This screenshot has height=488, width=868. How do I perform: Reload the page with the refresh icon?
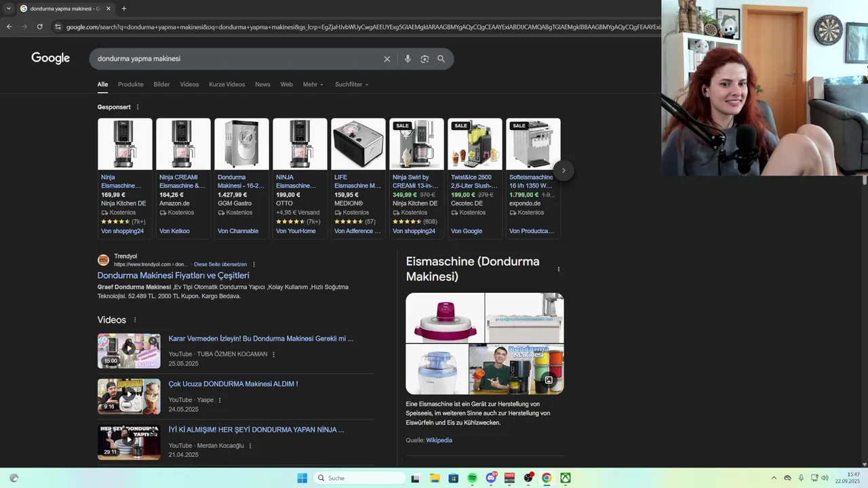pyautogui.click(x=39, y=26)
